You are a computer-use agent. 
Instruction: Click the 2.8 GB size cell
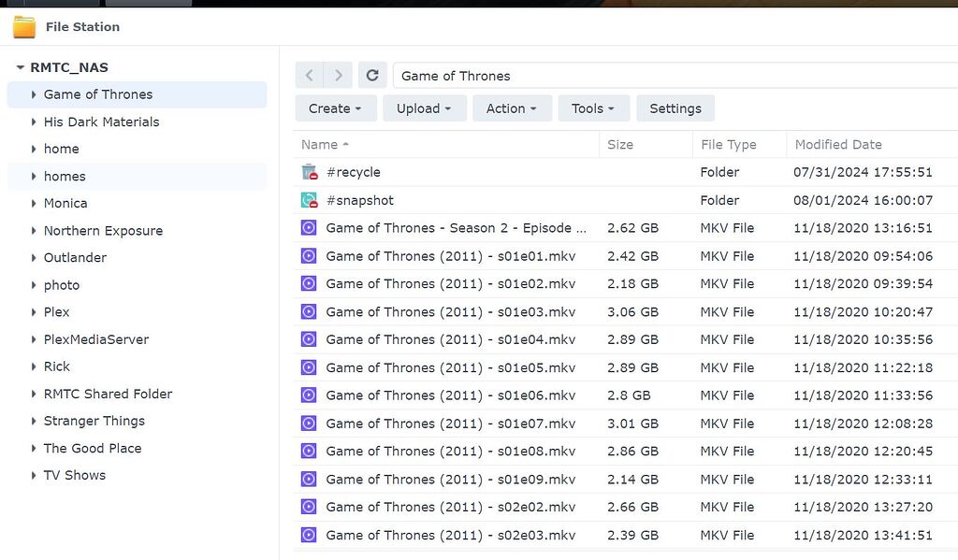point(629,395)
